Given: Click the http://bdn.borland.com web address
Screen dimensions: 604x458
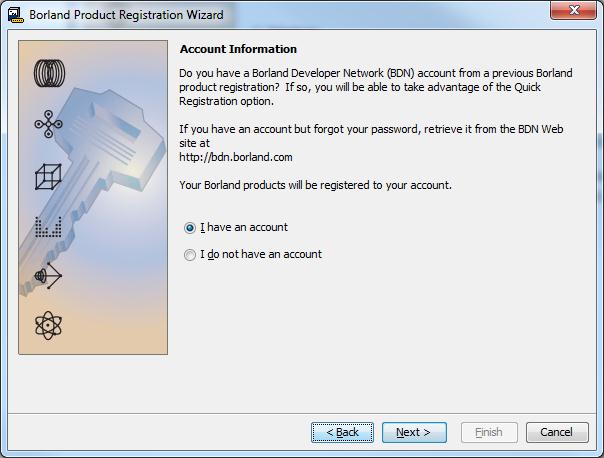Looking at the screenshot, I should click(234, 158).
